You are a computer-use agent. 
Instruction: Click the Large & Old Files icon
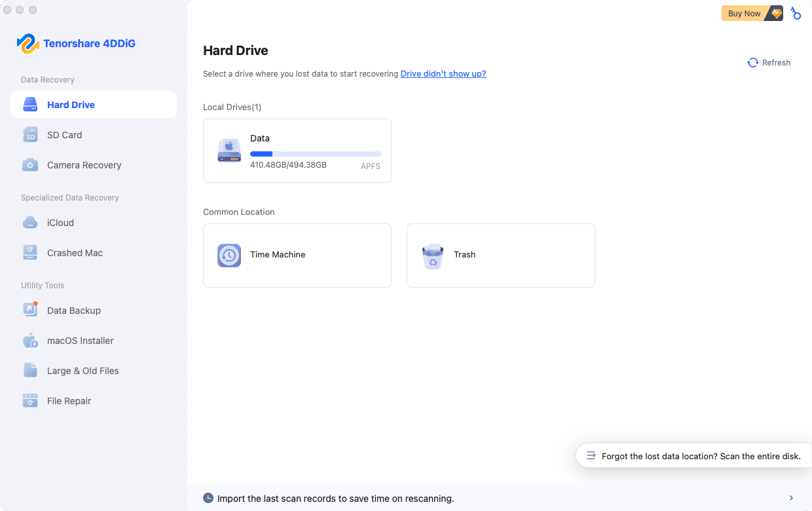point(31,371)
